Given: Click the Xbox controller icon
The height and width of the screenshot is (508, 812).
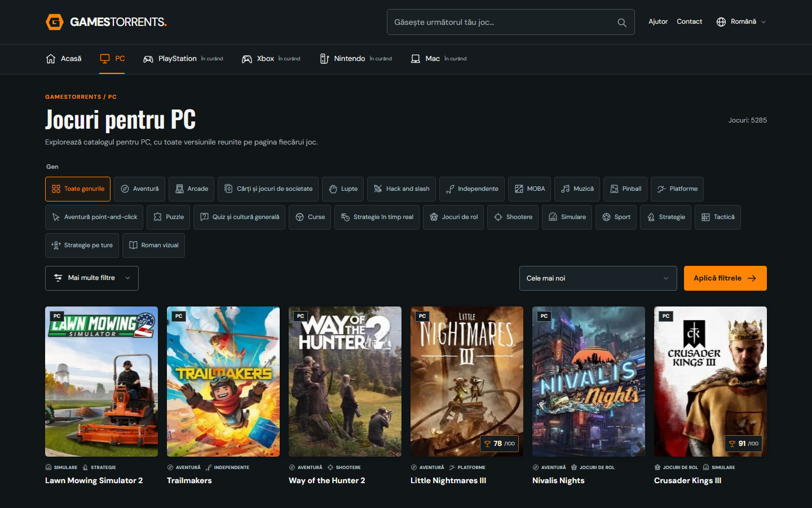Looking at the screenshot, I should [247, 59].
